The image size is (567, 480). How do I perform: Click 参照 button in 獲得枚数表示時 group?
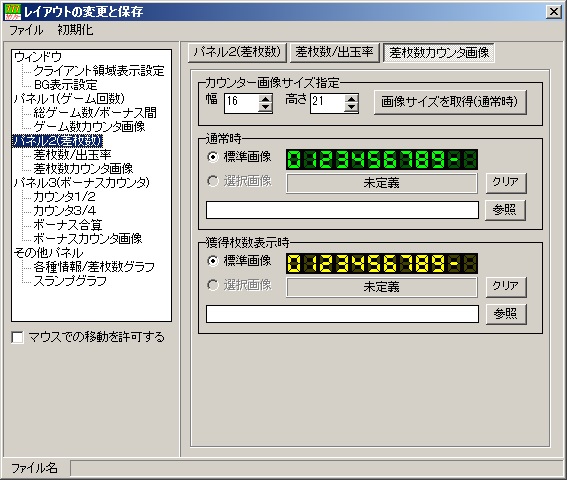pyautogui.click(x=506, y=314)
